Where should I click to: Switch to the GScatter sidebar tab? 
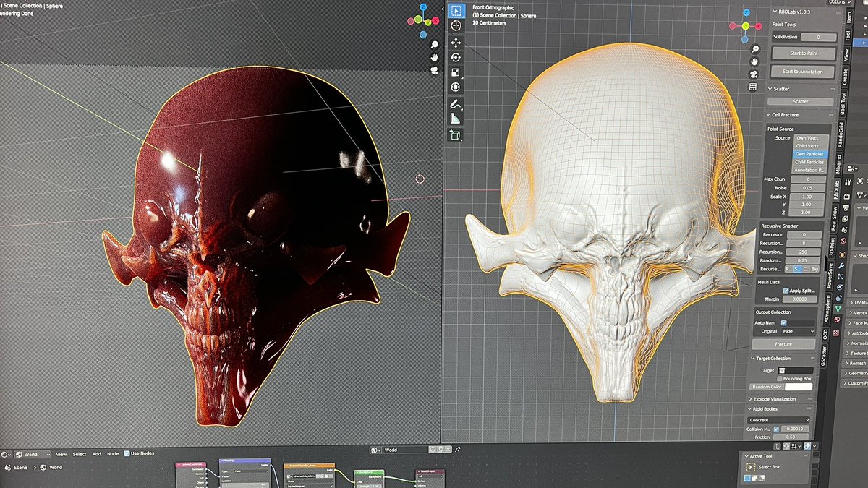(824, 356)
